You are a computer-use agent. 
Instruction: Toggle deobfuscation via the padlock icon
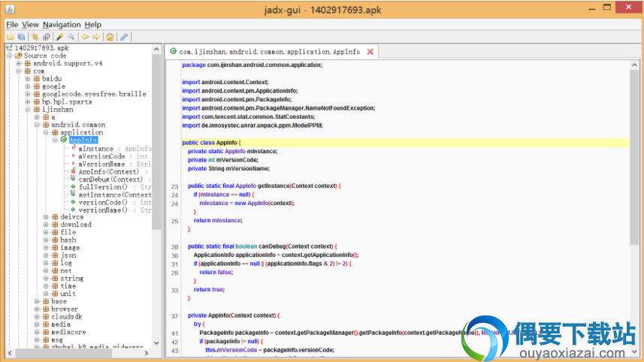click(110, 37)
